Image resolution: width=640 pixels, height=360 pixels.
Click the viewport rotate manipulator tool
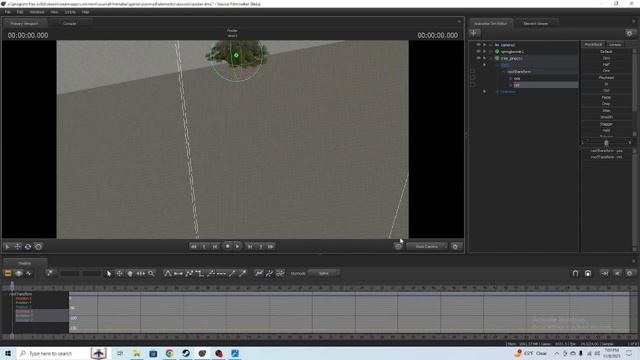(28, 247)
